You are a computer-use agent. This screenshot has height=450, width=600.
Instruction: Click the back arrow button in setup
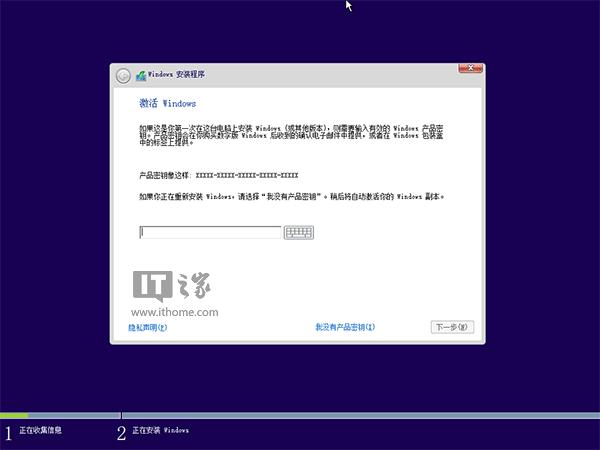tap(123, 76)
